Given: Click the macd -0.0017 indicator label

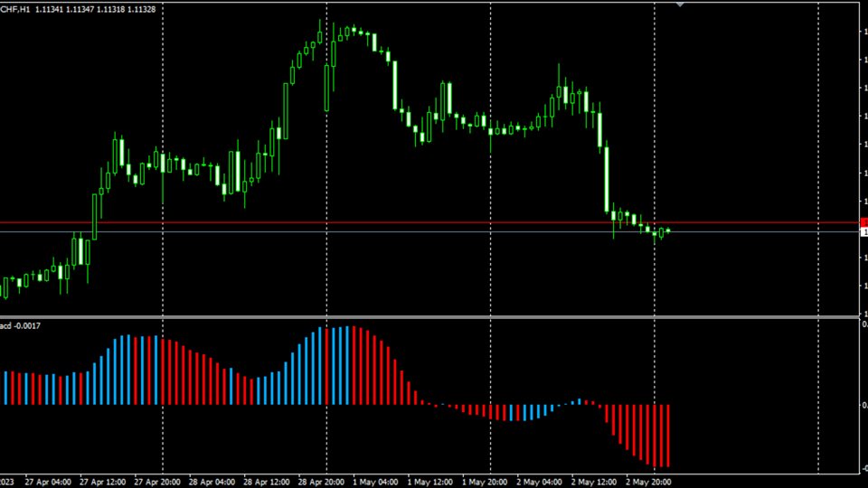Looking at the screenshot, I should (21, 326).
